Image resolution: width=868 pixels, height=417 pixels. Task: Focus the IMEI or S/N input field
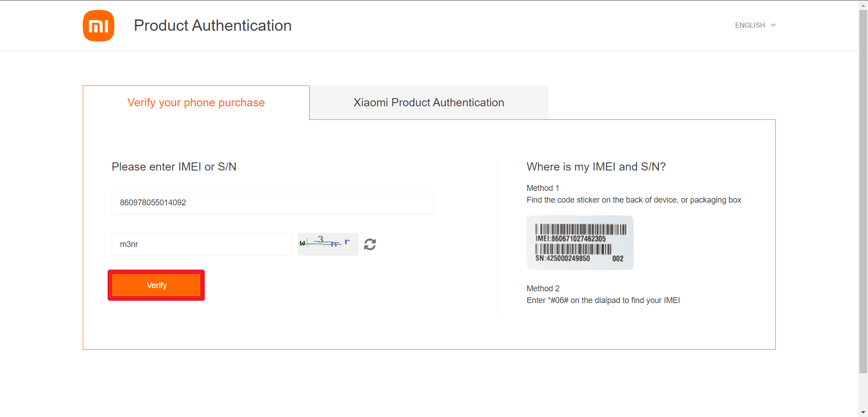click(x=272, y=203)
